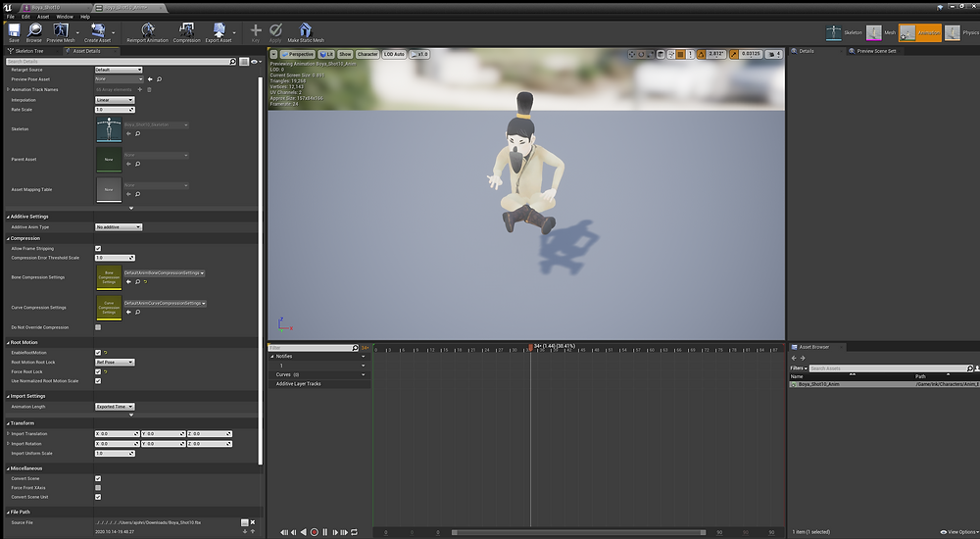Clear the Source File path
The image size is (980, 539).
click(253, 522)
